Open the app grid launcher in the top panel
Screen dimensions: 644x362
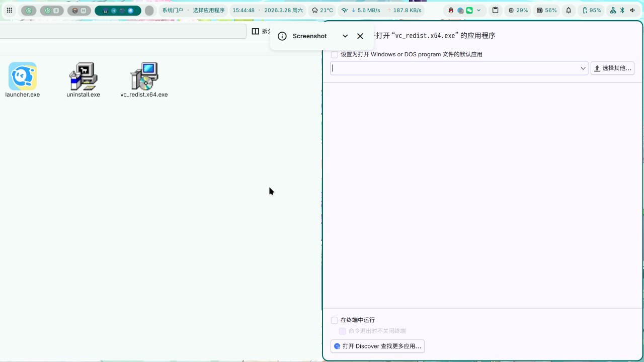[x=9, y=10]
